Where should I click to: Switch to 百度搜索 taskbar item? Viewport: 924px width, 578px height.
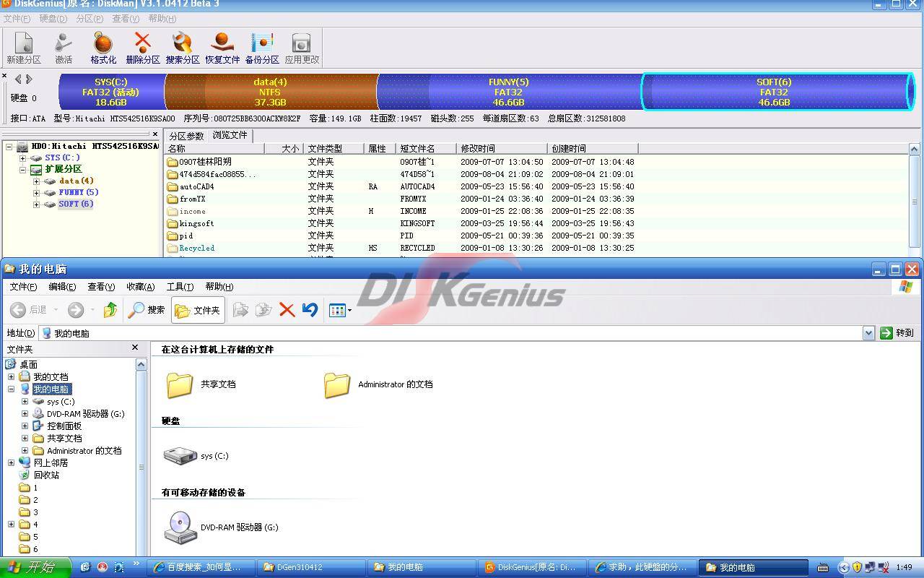pyautogui.click(x=201, y=567)
